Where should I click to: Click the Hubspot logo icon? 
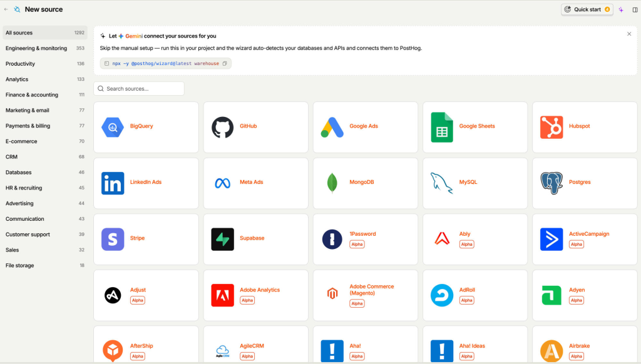[551, 127]
